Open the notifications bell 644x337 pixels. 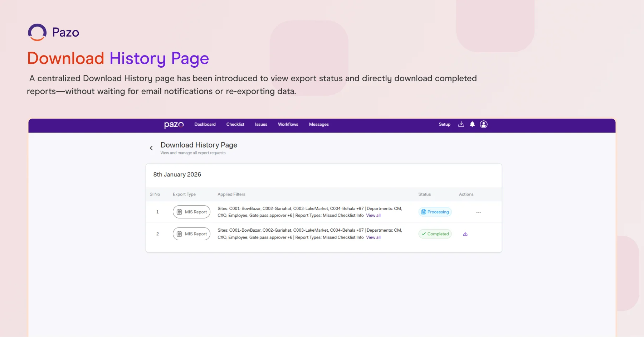click(x=472, y=124)
